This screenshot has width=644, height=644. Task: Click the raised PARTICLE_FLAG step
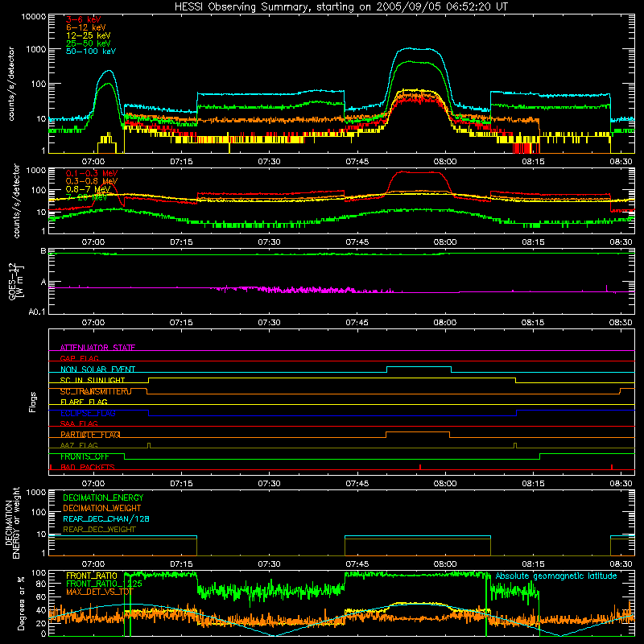pos(418,432)
